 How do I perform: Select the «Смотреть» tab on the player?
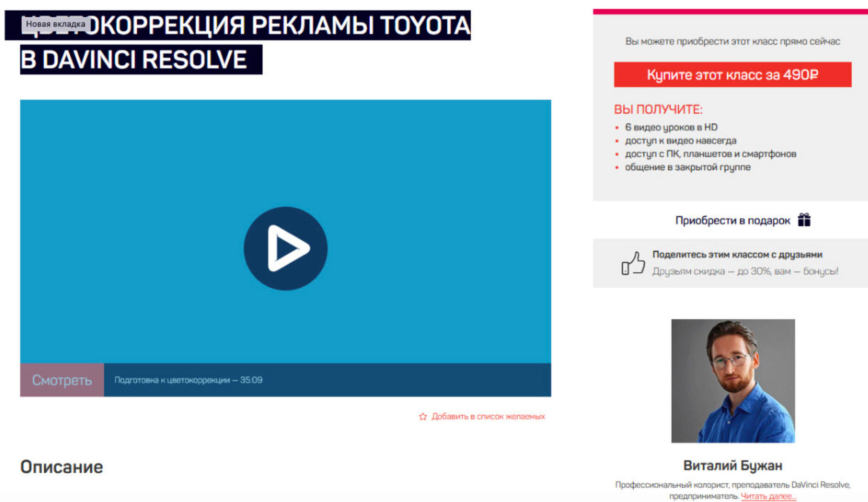pos(62,380)
